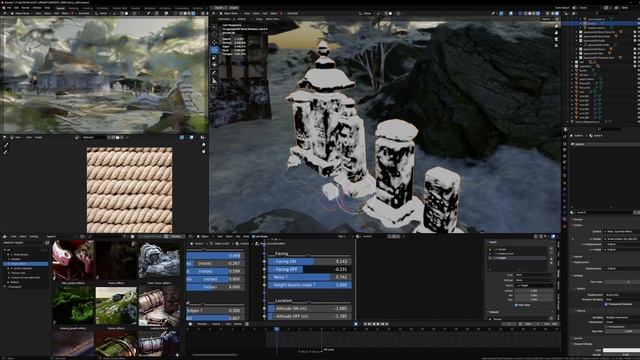
Task: Select the Move tool in main viewport toolbar
Action: [x=215, y=42]
